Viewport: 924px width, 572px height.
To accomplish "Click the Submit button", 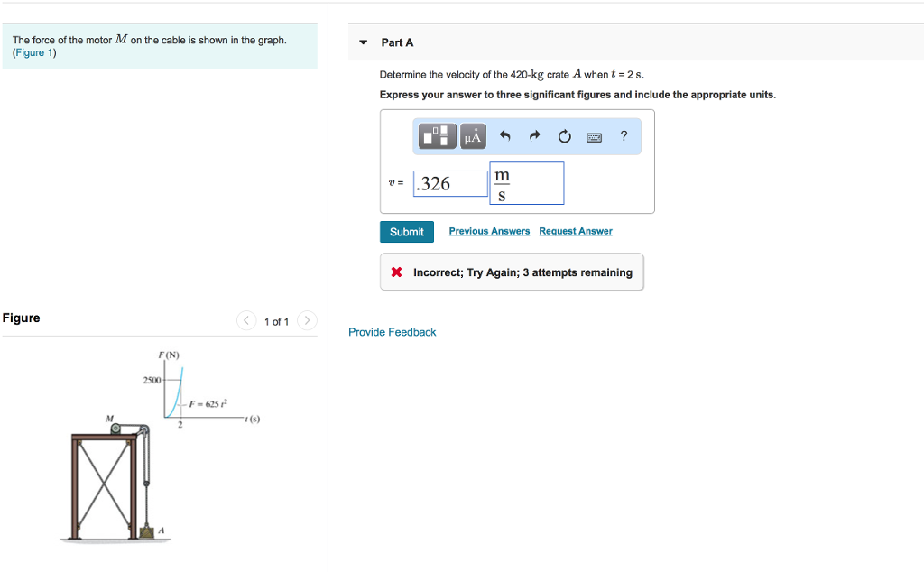I will 407,232.
